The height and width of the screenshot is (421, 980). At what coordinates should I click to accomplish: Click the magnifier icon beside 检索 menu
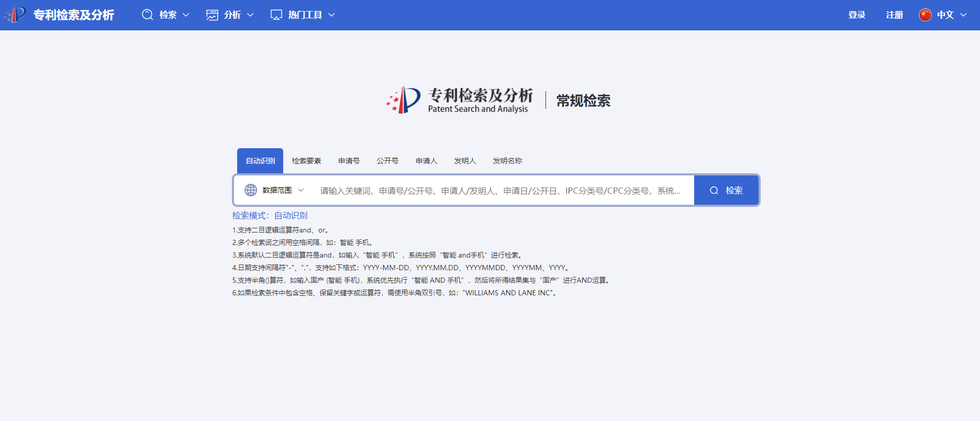[x=148, y=15]
